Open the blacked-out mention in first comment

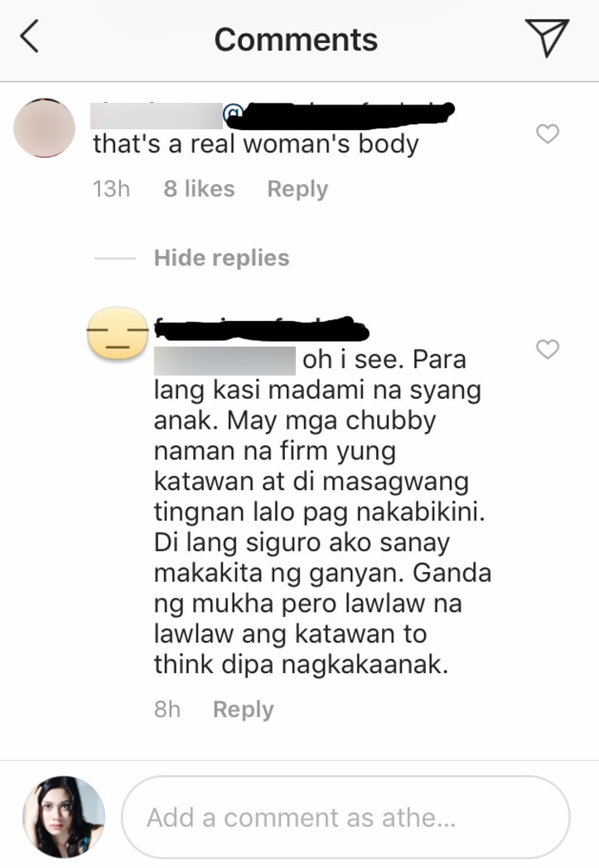point(339,113)
